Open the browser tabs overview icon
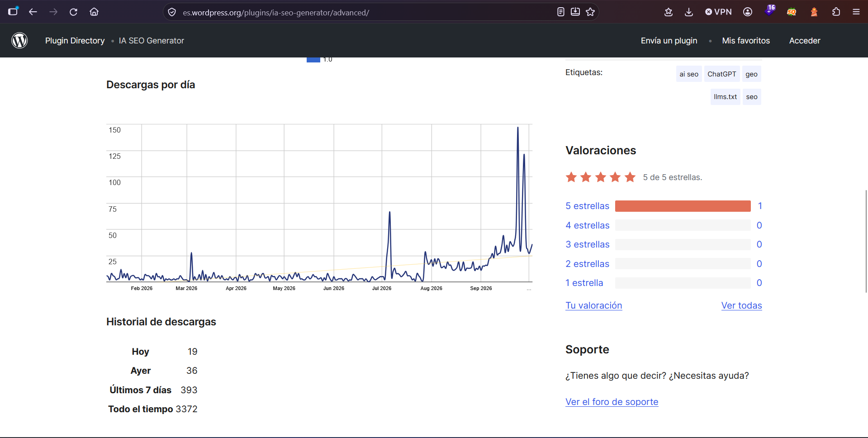 (x=13, y=11)
